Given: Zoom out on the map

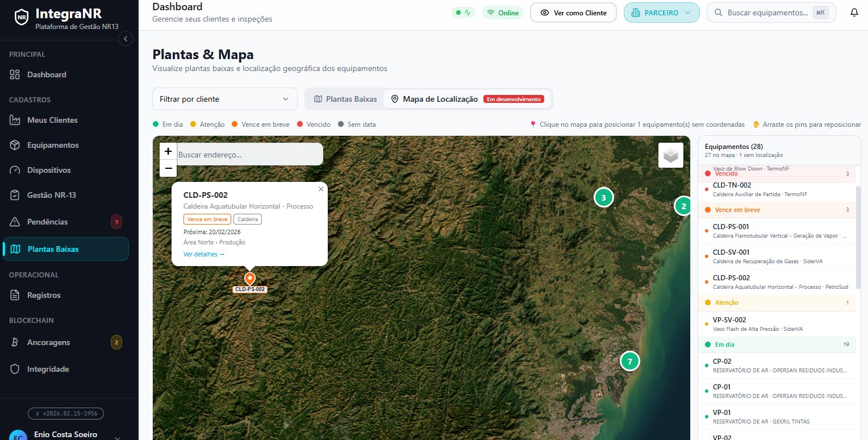Looking at the screenshot, I should (168, 168).
